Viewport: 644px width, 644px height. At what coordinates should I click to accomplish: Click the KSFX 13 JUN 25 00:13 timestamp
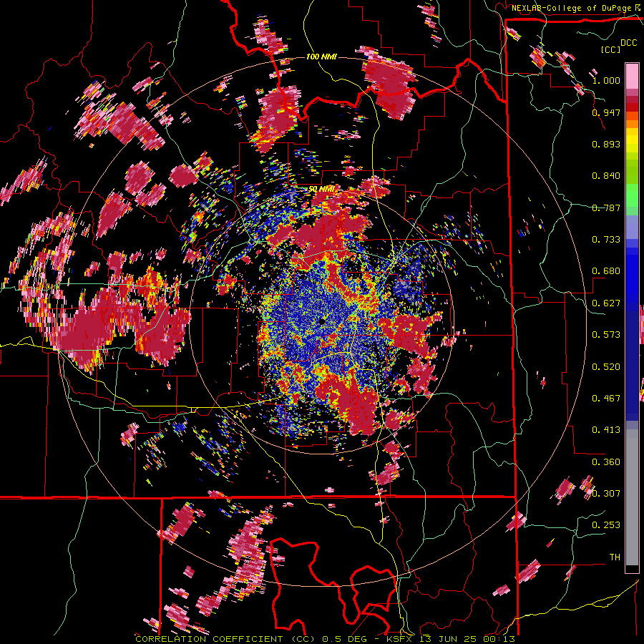(x=451, y=639)
